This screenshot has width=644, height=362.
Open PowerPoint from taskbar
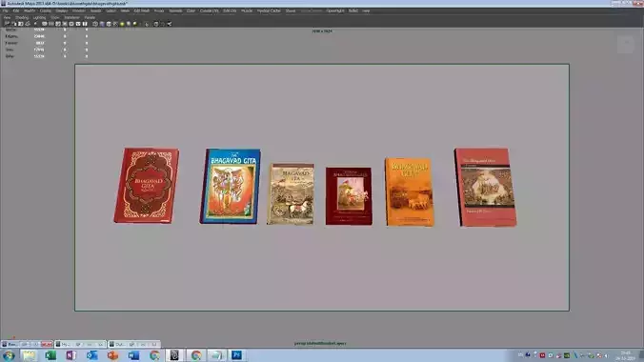[x=112, y=355]
